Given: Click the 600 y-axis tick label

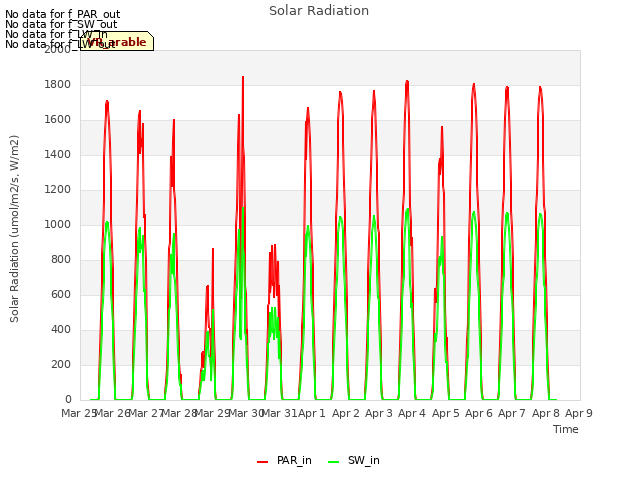Looking at the screenshot, I should click(x=61, y=294).
